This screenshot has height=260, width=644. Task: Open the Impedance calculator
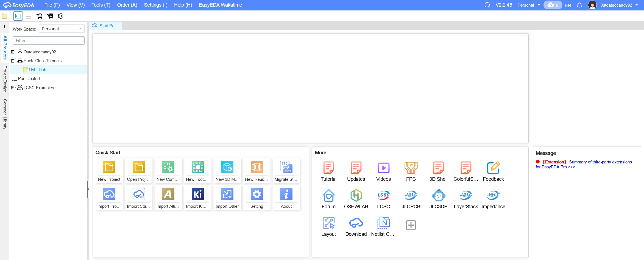click(493, 199)
